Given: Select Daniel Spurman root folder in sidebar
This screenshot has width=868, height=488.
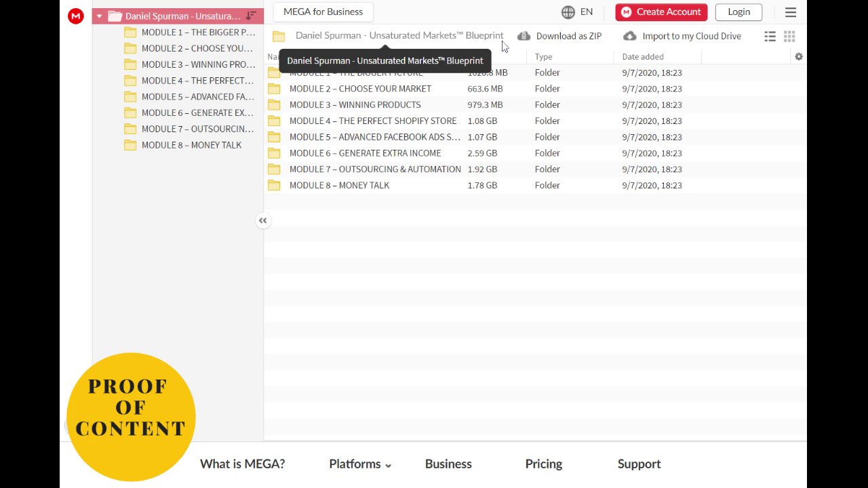Looking at the screenshot, I should [178, 16].
